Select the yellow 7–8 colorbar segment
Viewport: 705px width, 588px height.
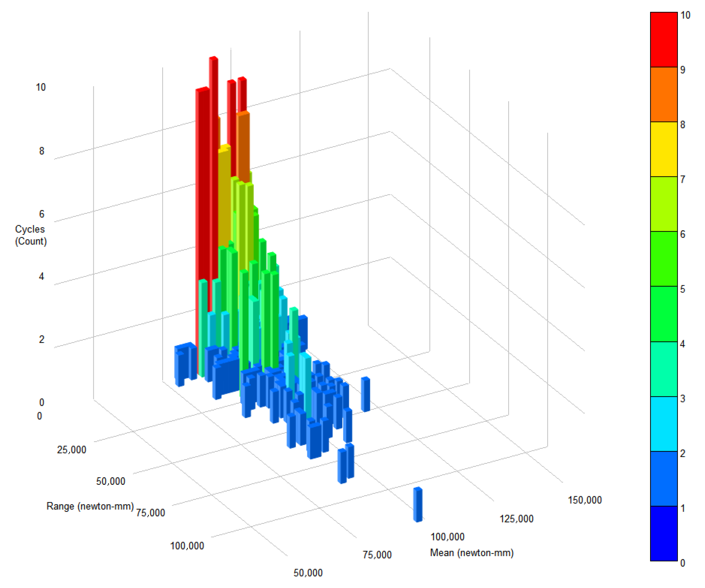pos(663,149)
